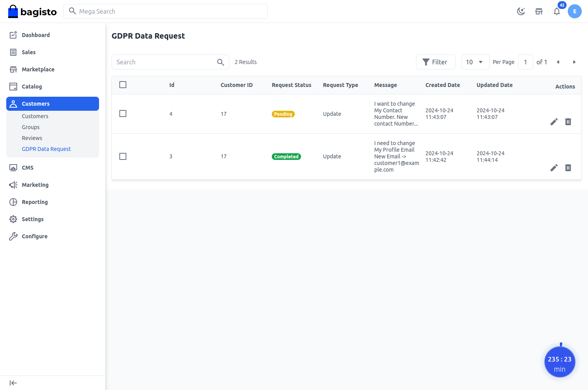Select all rows header checkbox
Screen dimensions: 588x390
(123, 85)
